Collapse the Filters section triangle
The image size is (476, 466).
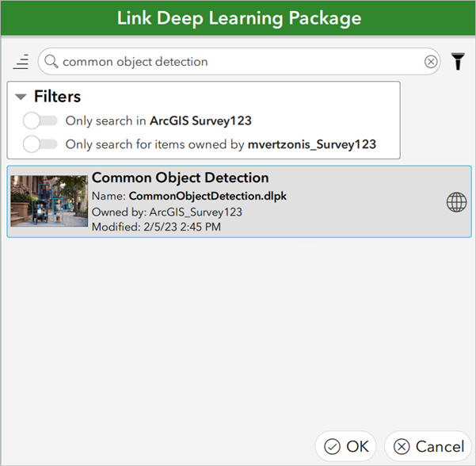point(21,97)
